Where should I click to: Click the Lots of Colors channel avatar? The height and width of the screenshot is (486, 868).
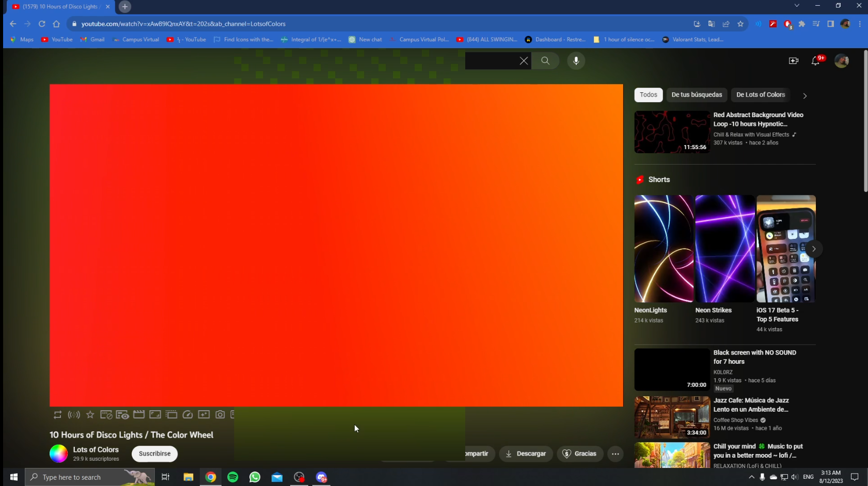(x=58, y=454)
